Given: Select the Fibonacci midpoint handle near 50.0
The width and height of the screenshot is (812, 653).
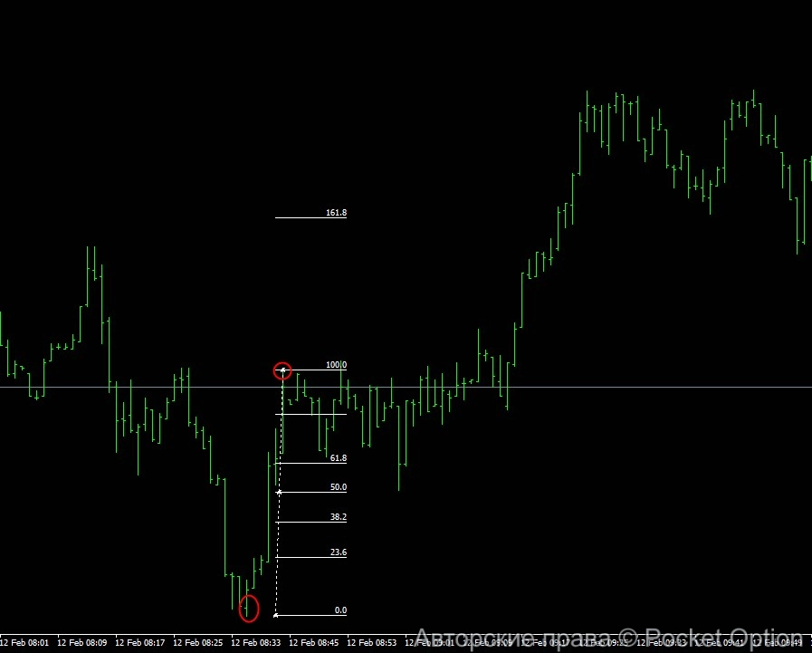Looking at the screenshot, I should point(279,493).
